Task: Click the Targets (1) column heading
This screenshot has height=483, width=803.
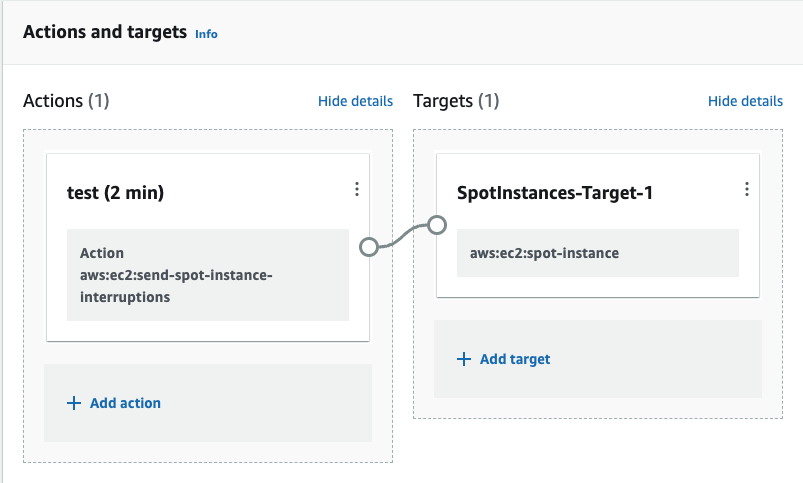Action: tap(456, 101)
